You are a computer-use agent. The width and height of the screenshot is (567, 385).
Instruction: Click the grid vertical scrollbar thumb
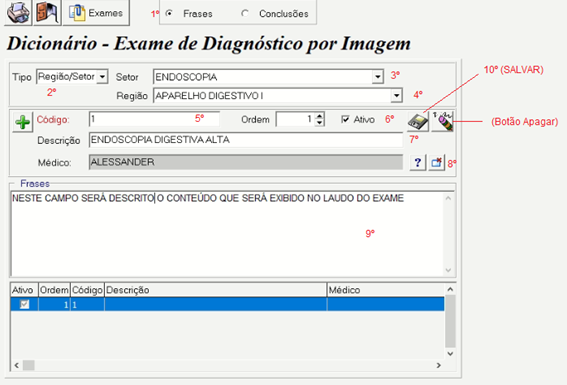(450, 321)
